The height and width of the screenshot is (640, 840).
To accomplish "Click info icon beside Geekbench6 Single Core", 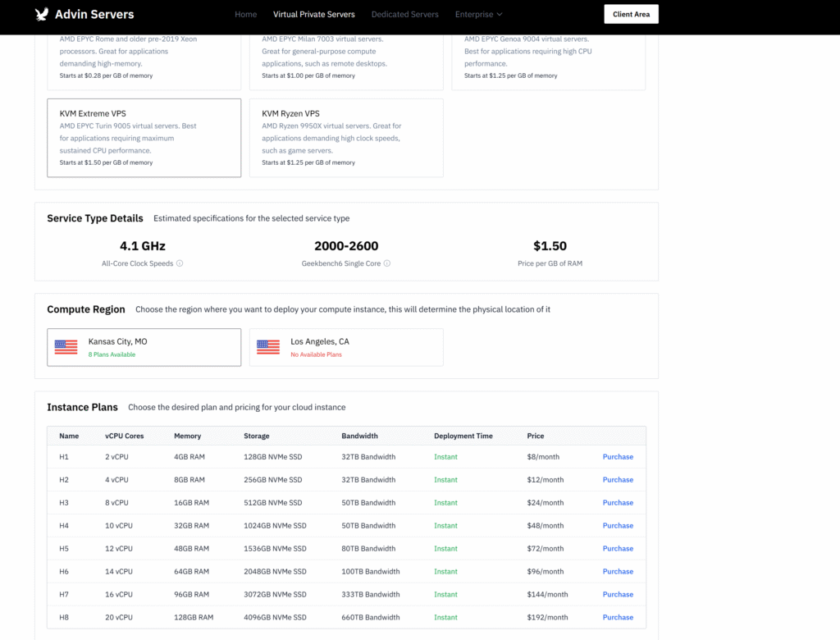I will (x=387, y=263).
